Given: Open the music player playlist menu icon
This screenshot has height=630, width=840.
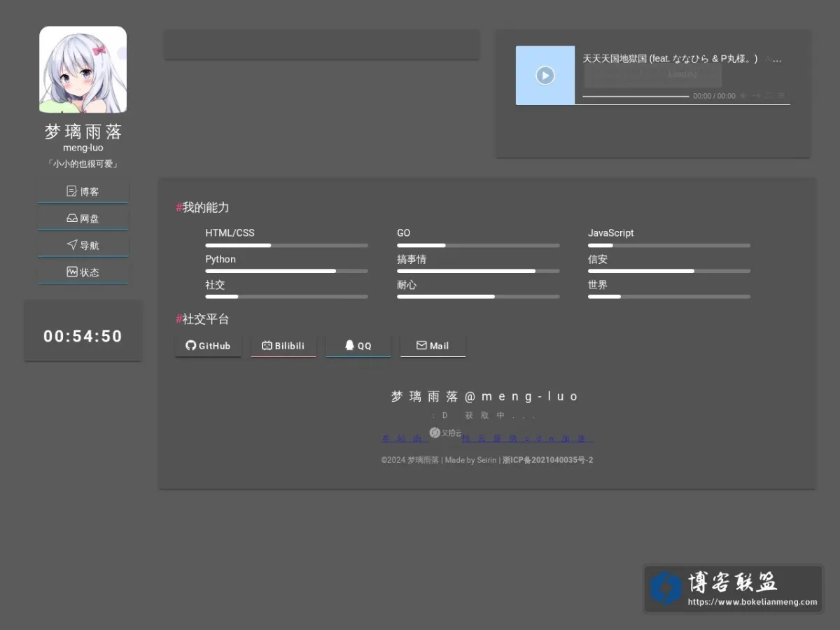Looking at the screenshot, I should point(782,96).
